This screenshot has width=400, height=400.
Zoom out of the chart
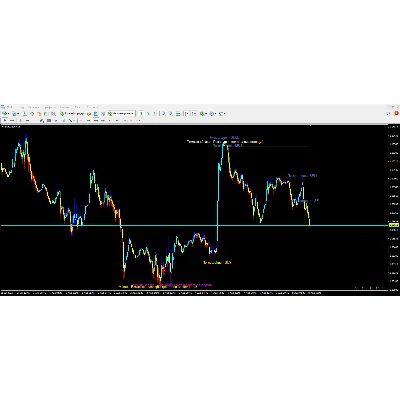[171, 114]
